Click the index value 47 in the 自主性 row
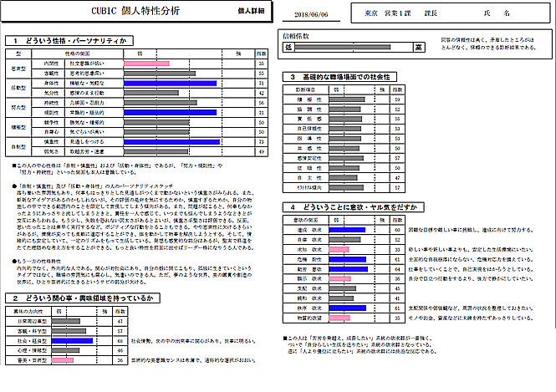556x392 pixels. 397,178
